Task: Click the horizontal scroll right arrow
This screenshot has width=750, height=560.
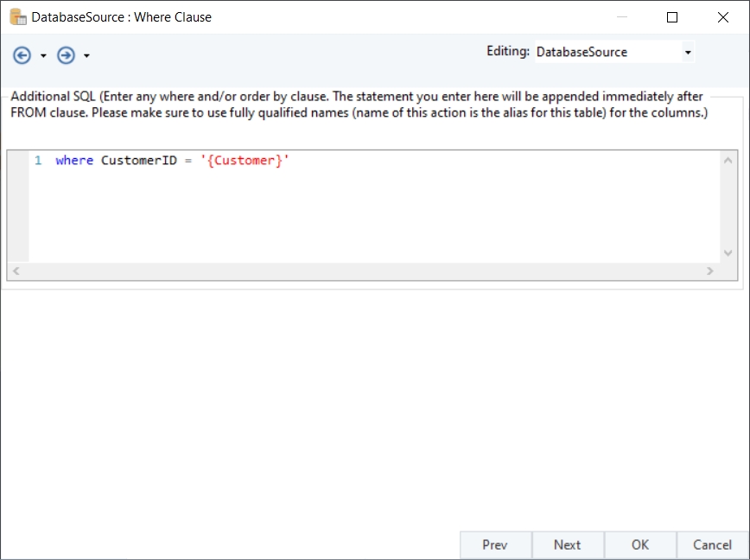Action: point(709,270)
